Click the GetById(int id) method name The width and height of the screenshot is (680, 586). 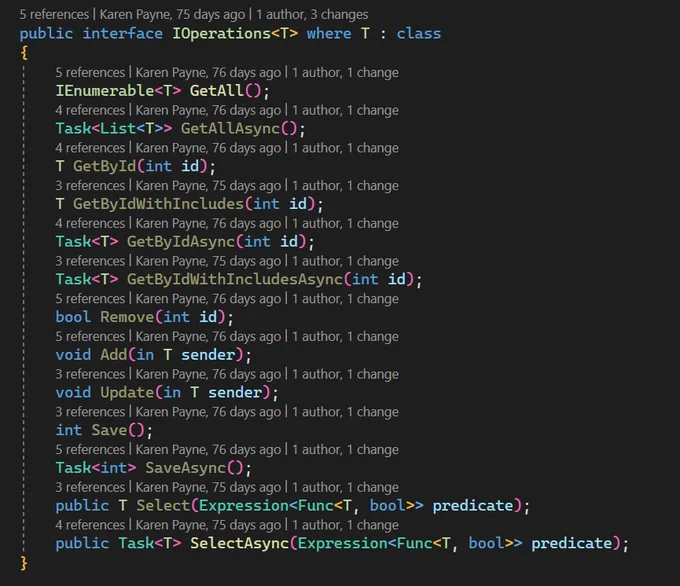105,166
